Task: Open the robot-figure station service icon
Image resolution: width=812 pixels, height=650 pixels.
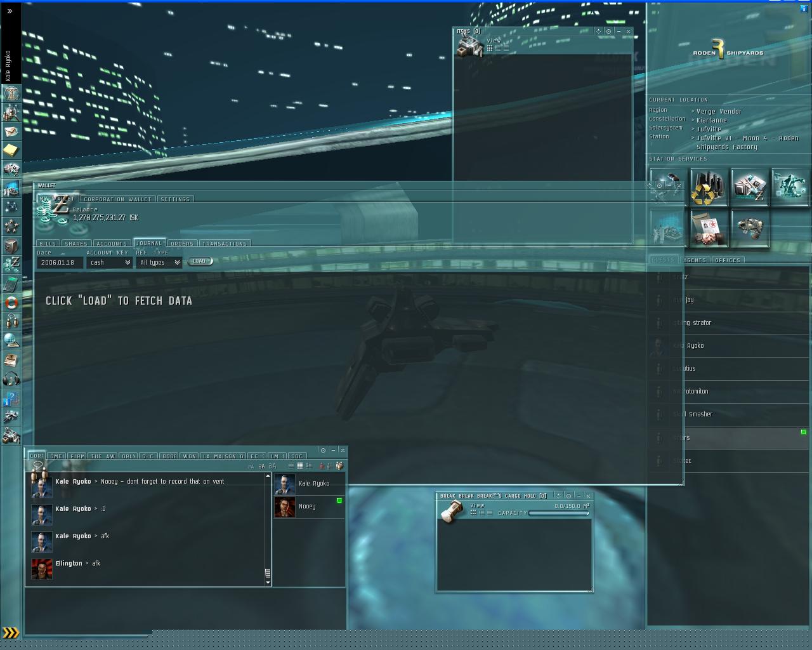Action: pyautogui.click(x=790, y=187)
